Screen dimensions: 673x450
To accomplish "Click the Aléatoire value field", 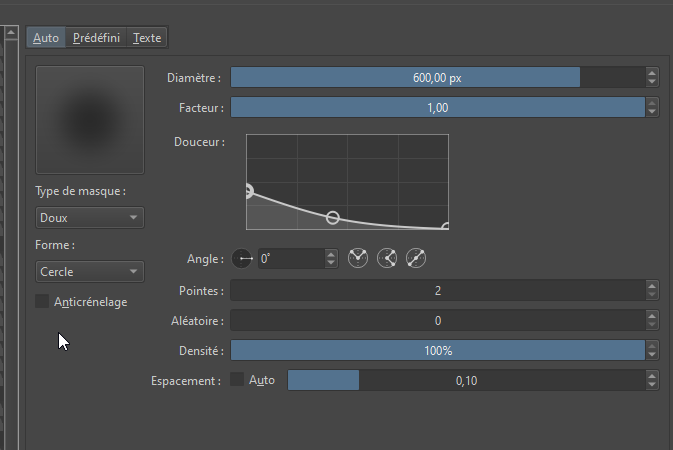I will click(438, 320).
